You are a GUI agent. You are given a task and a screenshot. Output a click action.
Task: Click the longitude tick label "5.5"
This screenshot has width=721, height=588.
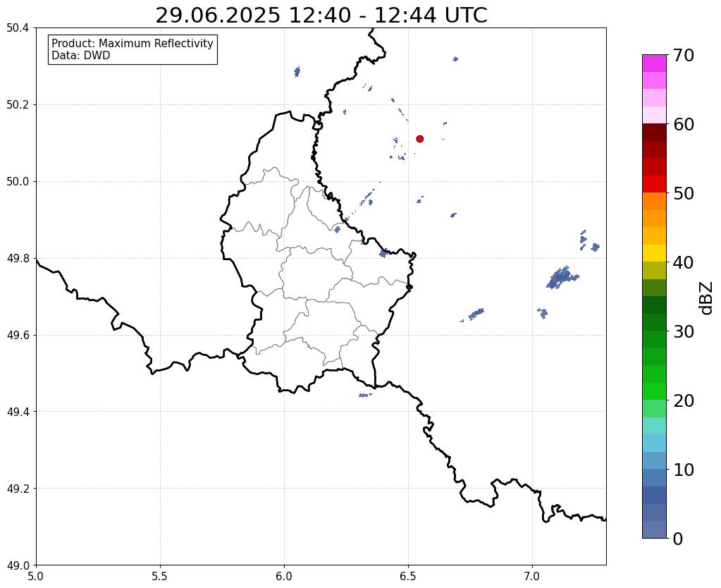(x=160, y=577)
